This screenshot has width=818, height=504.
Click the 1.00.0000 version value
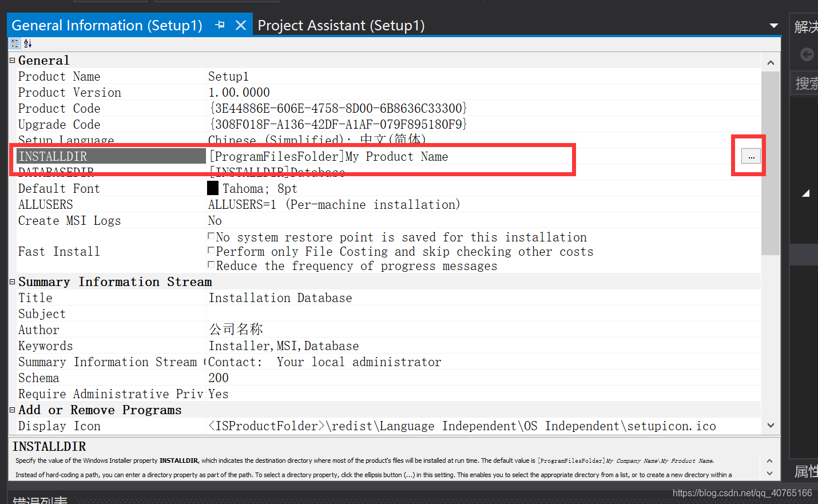click(x=239, y=93)
